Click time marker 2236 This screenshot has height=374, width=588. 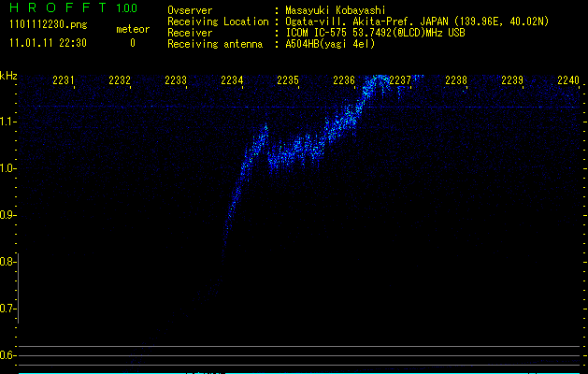(344, 80)
